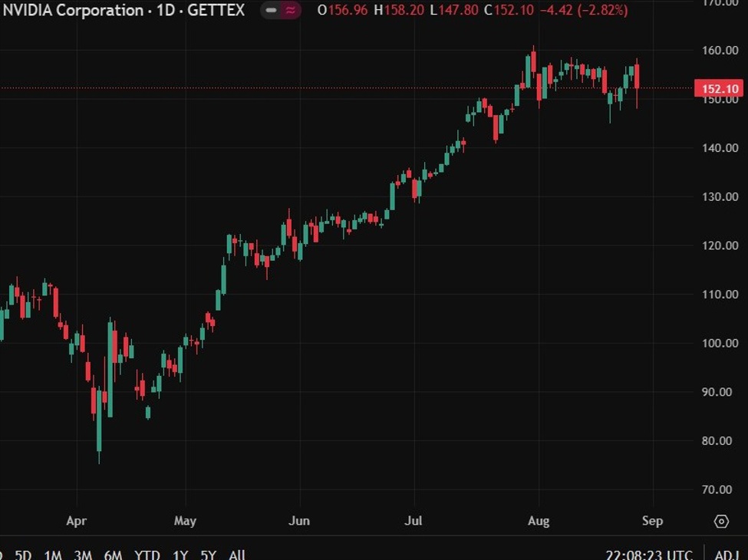The width and height of the screenshot is (748, 560).
Task: Select the 1M time range
Action: [53, 555]
